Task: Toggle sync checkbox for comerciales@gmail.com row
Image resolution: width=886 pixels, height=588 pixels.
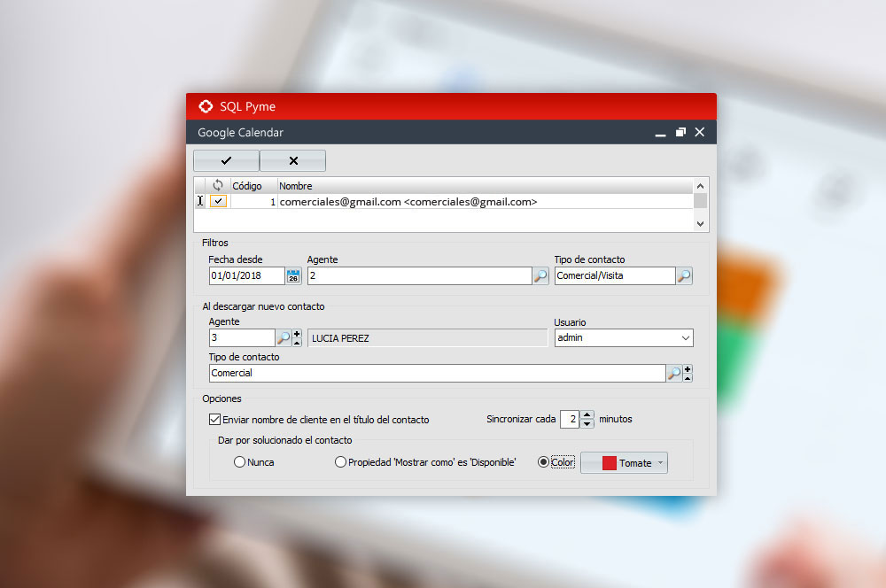Action: point(218,201)
